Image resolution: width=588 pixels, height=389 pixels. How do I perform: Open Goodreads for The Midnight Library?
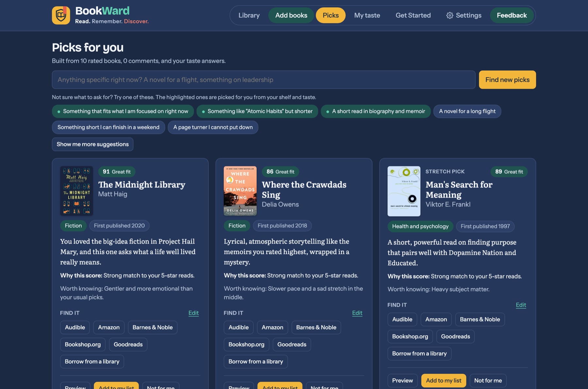pos(128,345)
